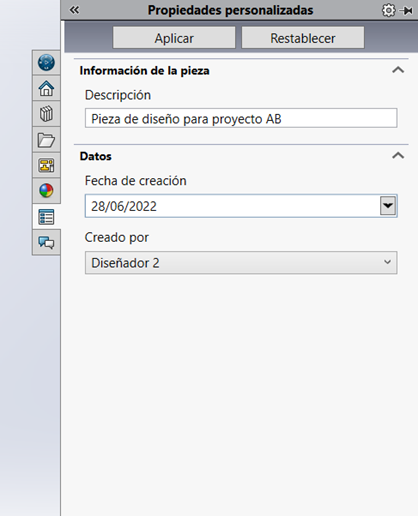Click inside the Descripción text field
The width and height of the screenshot is (418, 516).
(x=241, y=118)
